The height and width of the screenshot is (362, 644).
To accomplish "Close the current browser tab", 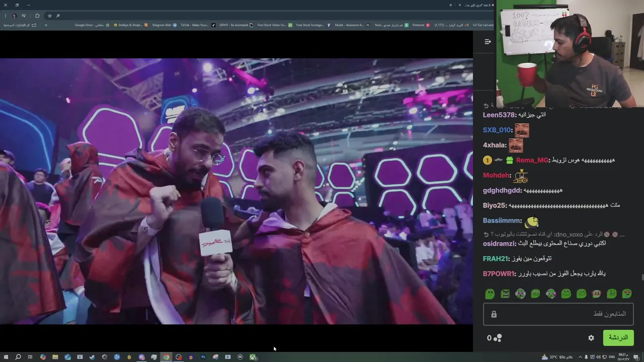I will (x=460, y=5).
